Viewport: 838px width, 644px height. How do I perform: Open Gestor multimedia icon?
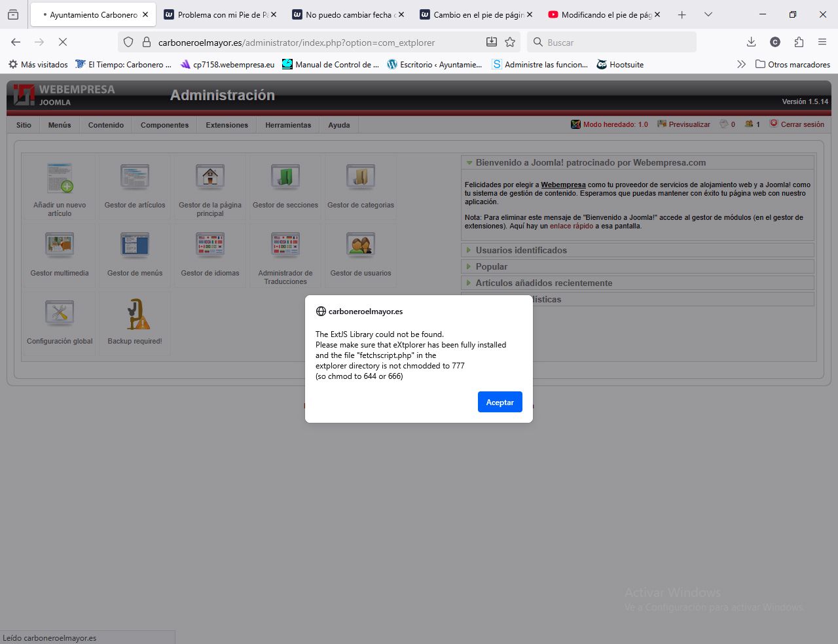pyautogui.click(x=60, y=245)
